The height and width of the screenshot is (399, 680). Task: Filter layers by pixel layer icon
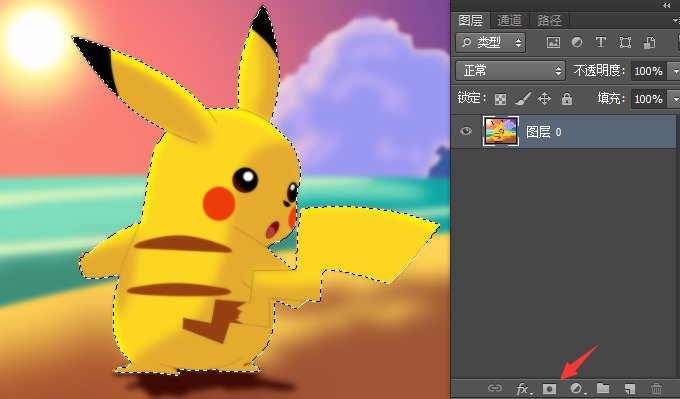[553, 42]
